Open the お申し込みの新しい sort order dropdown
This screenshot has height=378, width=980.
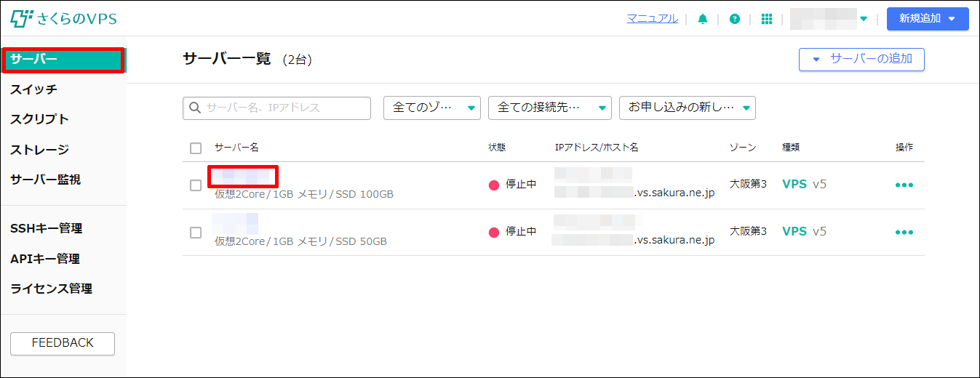tap(687, 108)
